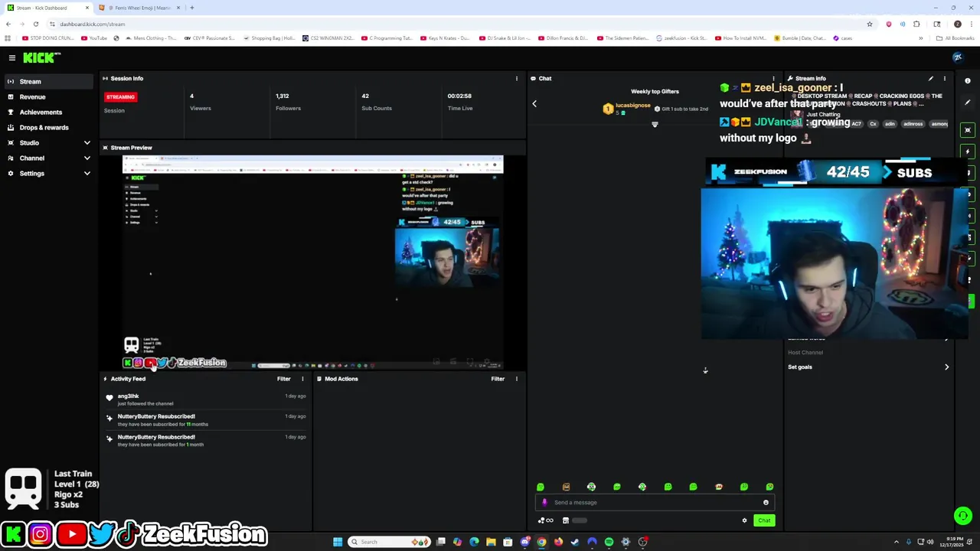Screen dimensions: 980x551
Task: Open Mens Clothing bookmark
Action: point(153,38)
